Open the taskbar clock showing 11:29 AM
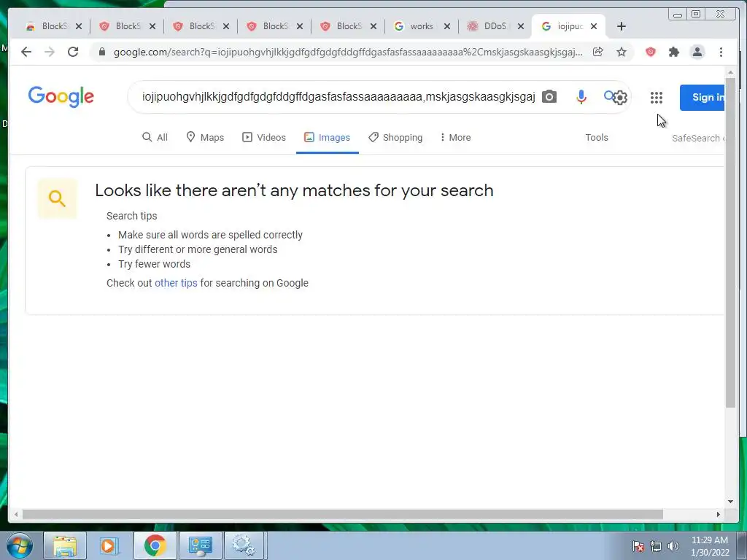The height and width of the screenshot is (560, 747). point(709,546)
